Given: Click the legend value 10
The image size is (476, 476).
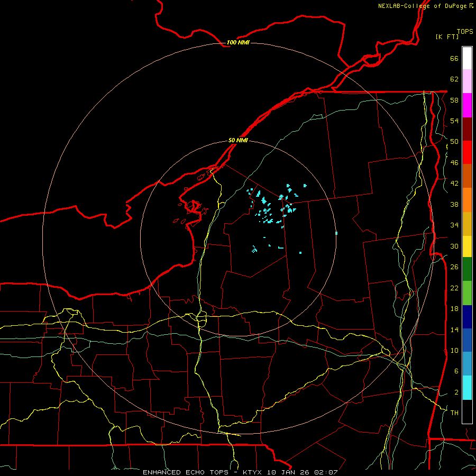Looking at the screenshot, I should [x=454, y=351].
